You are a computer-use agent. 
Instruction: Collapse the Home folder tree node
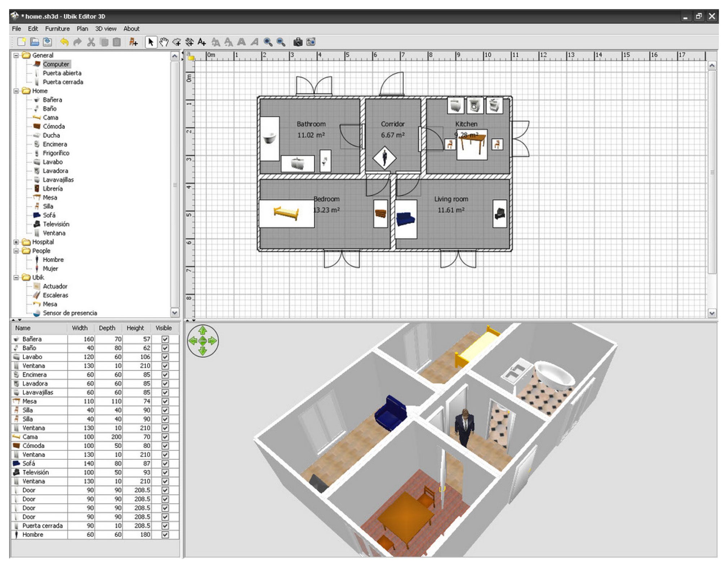pos(16,91)
